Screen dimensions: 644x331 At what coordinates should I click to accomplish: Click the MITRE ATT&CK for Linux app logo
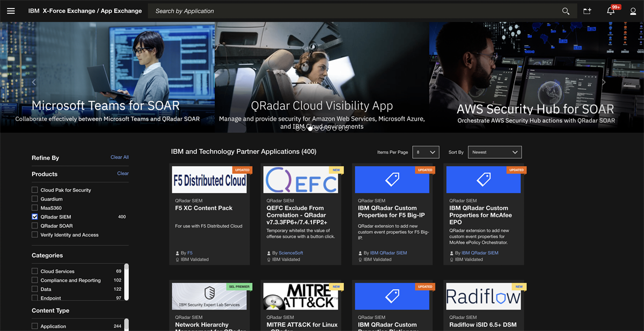301,296
